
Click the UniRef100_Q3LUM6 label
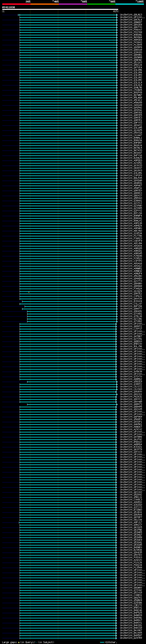[x=131, y=70]
